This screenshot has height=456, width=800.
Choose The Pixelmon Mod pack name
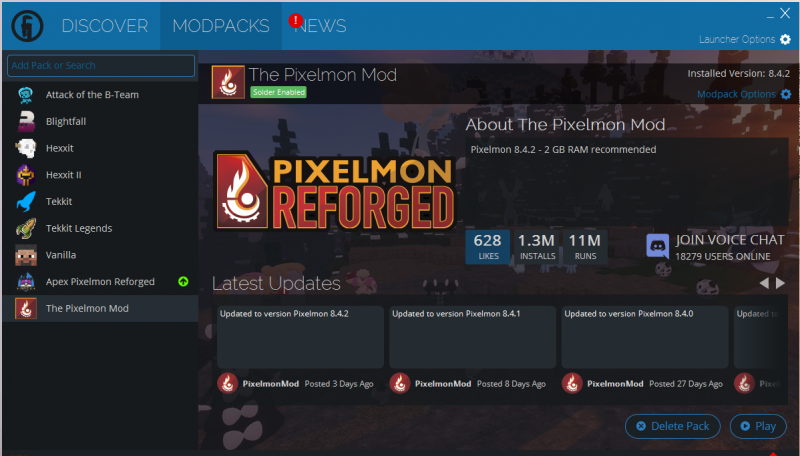(x=87, y=309)
